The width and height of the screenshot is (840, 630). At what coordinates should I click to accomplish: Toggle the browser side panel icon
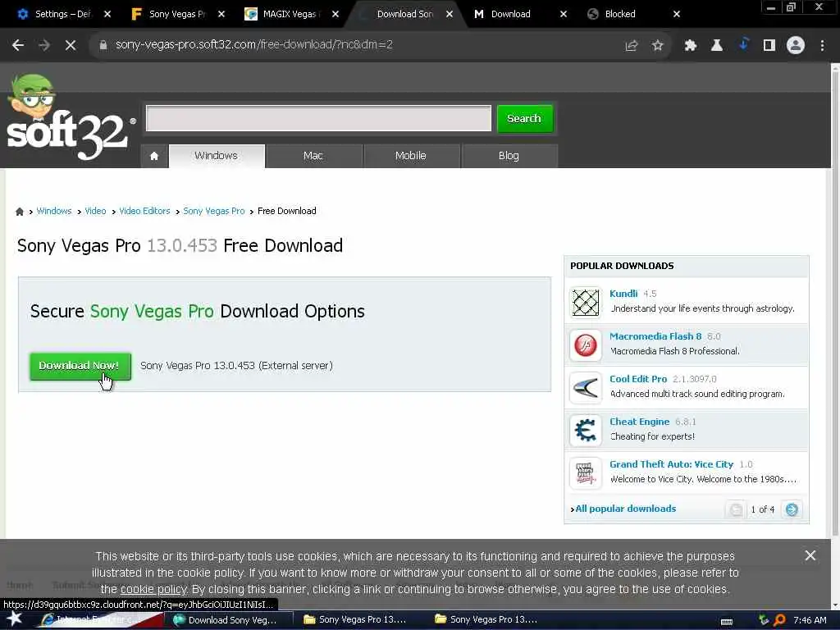pos(769,46)
